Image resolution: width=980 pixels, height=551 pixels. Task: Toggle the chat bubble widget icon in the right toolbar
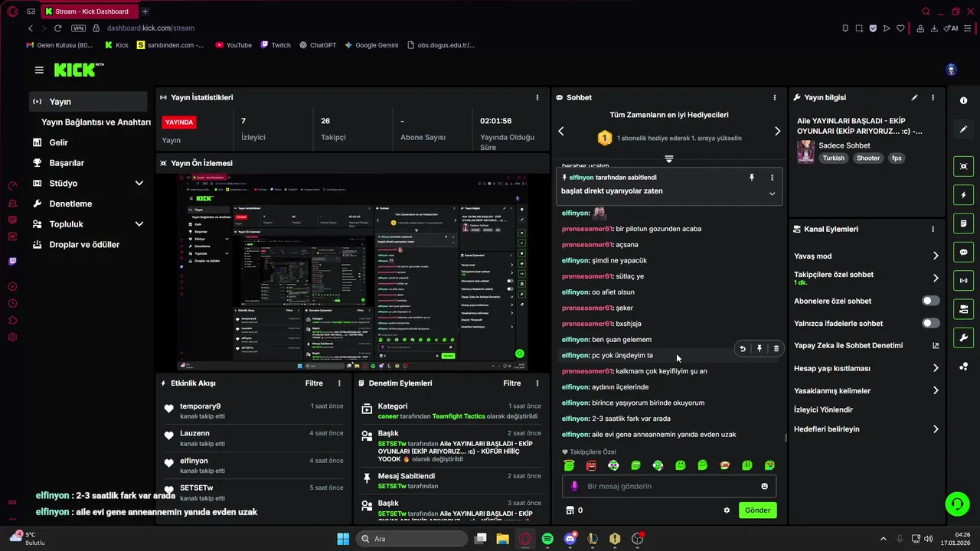pyautogui.click(x=963, y=252)
